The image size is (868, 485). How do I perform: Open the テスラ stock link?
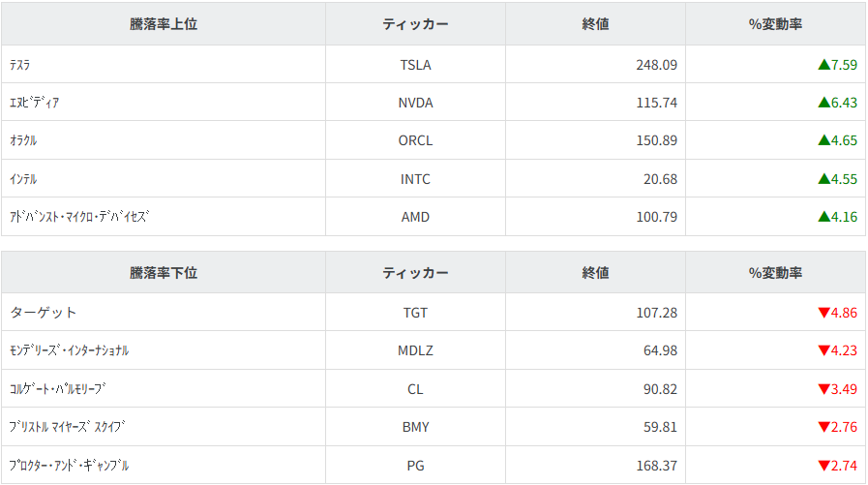20,65
